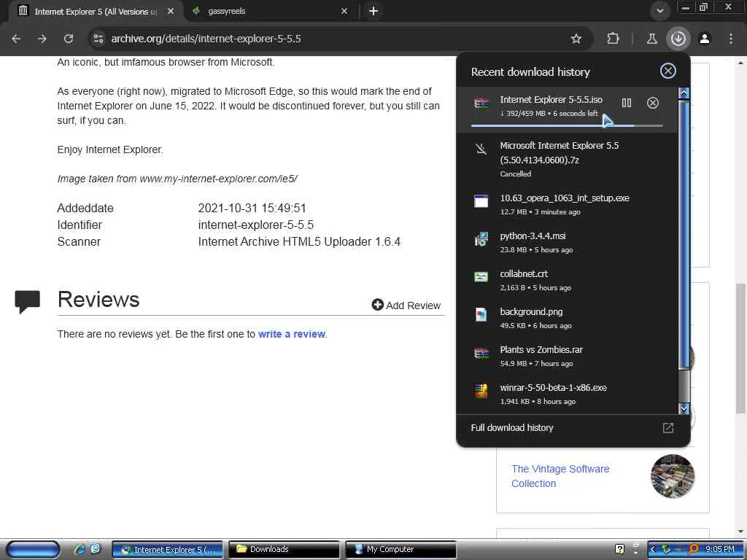747x560 pixels.
Task: Click the magnifier tray icon
Action: [x=693, y=549]
